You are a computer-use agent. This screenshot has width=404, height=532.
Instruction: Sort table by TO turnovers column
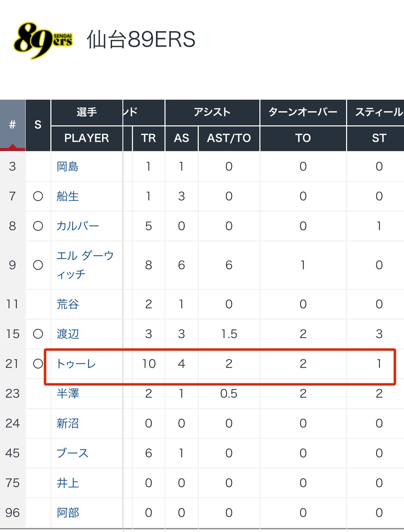coord(303,138)
